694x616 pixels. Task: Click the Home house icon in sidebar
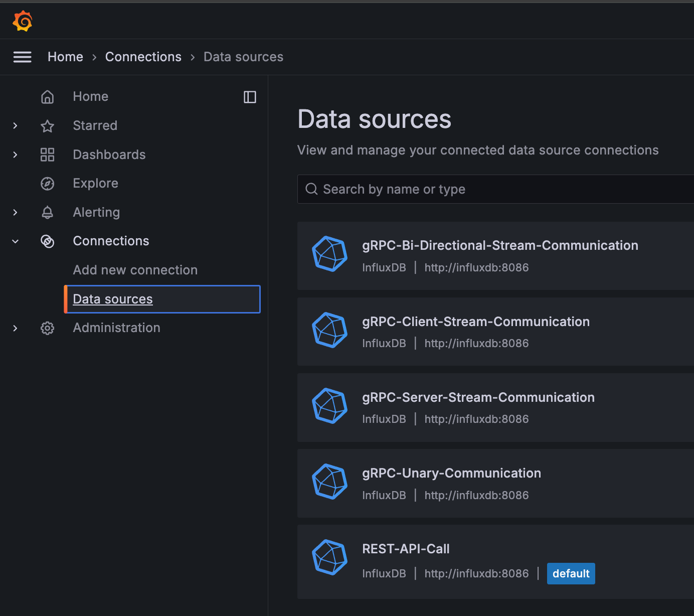[x=47, y=97]
